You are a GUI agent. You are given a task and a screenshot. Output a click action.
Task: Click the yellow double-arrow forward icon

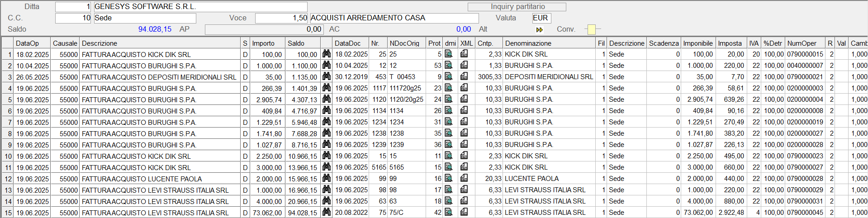point(539,30)
